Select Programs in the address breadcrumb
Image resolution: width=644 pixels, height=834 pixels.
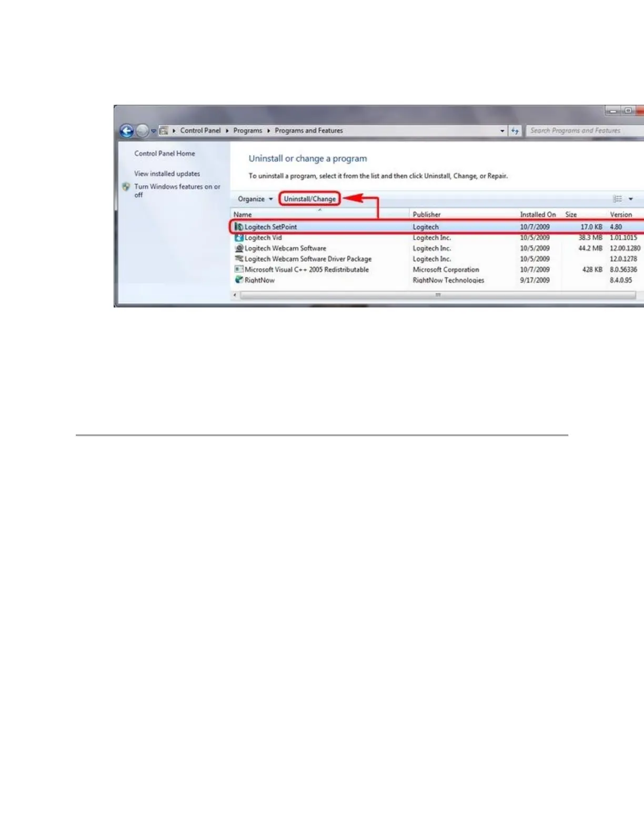pos(247,131)
